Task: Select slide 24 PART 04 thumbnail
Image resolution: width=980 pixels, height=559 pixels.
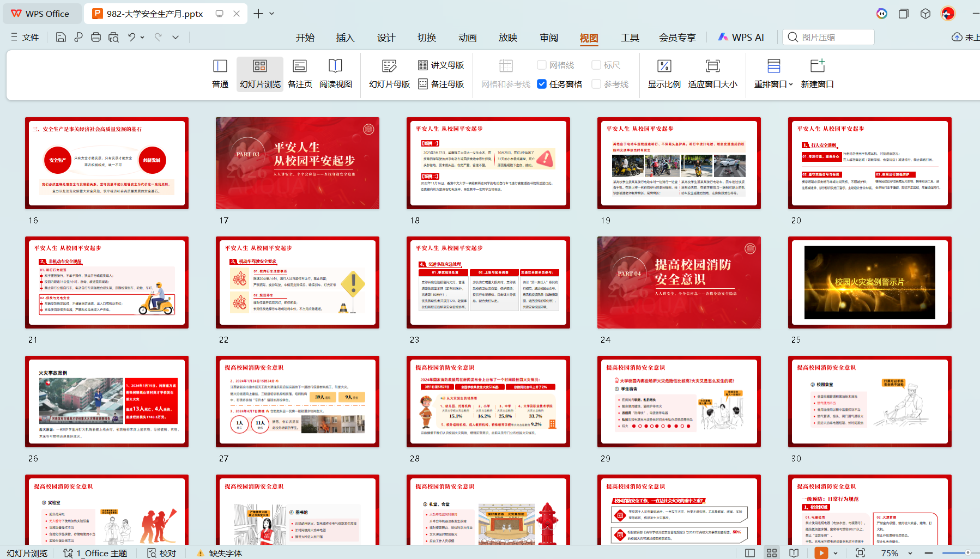Action: pyautogui.click(x=679, y=282)
